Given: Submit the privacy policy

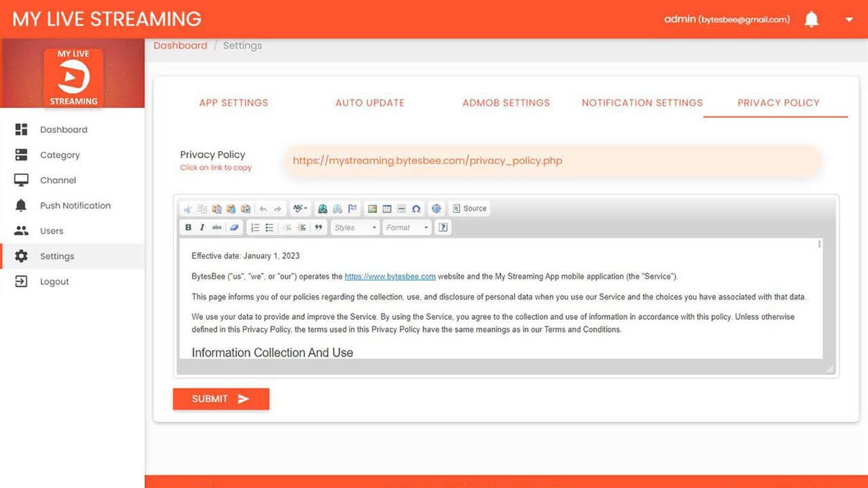Looking at the screenshot, I should coord(221,399).
